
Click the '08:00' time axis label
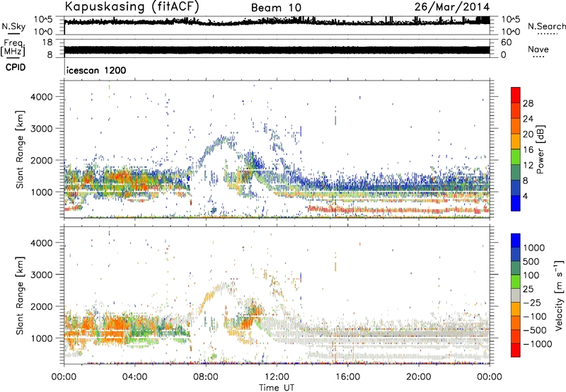click(x=206, y=377)
